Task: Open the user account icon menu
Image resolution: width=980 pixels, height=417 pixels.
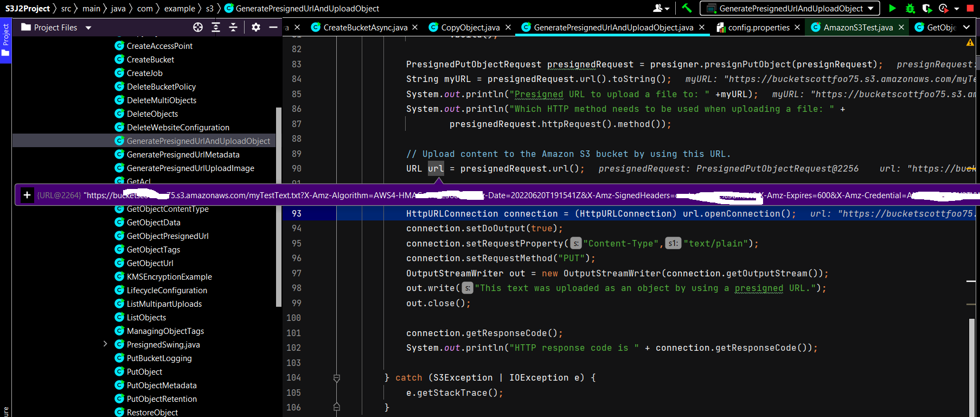Action: pyautogui.click(x=661, y=8)
